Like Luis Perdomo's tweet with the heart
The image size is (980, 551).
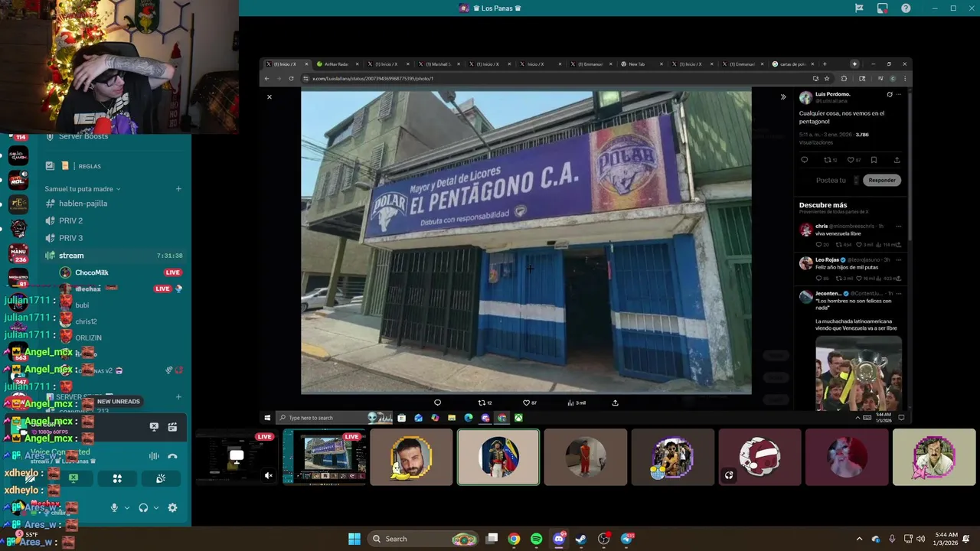[x=850, y=160]
